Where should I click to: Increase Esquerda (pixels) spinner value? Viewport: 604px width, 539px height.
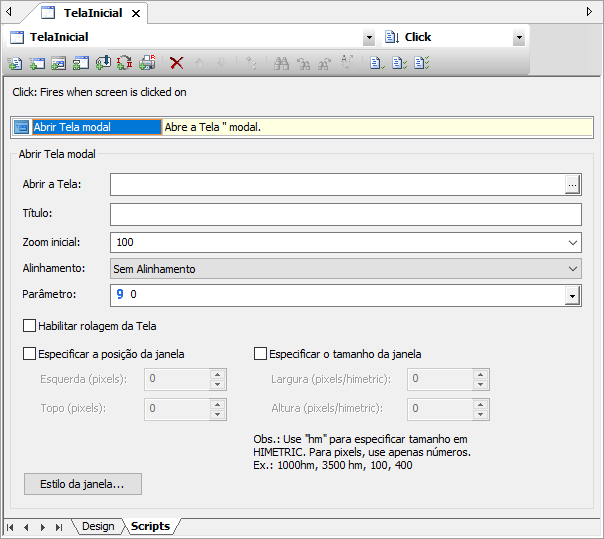tap(218, 374)
